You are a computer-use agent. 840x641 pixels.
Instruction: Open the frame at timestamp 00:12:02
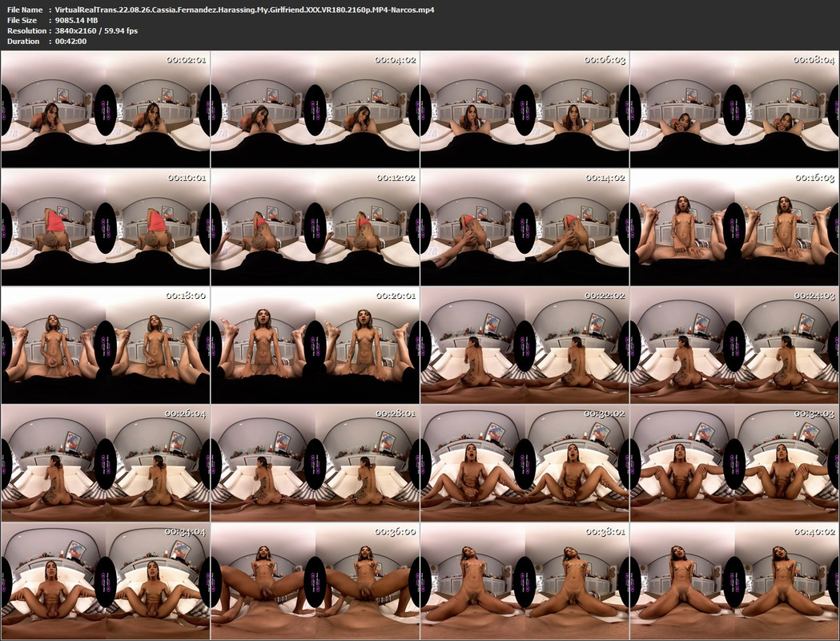coord(315,227)
